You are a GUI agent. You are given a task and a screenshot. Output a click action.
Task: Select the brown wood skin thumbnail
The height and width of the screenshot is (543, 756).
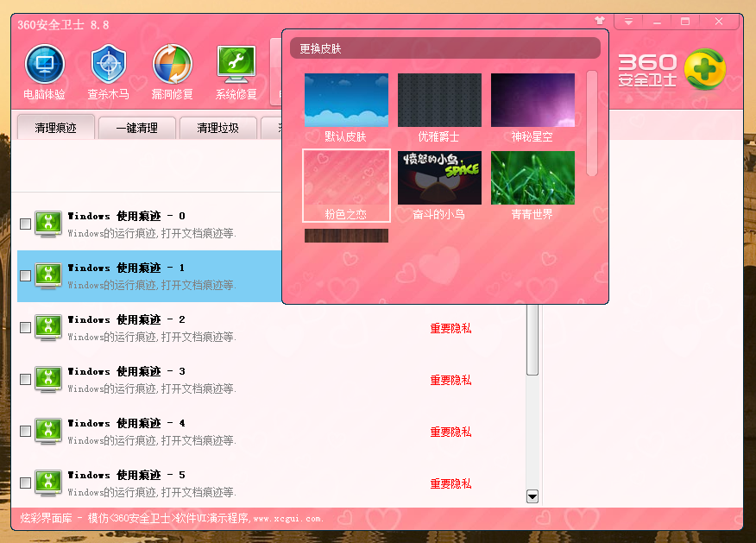point(346,236)
